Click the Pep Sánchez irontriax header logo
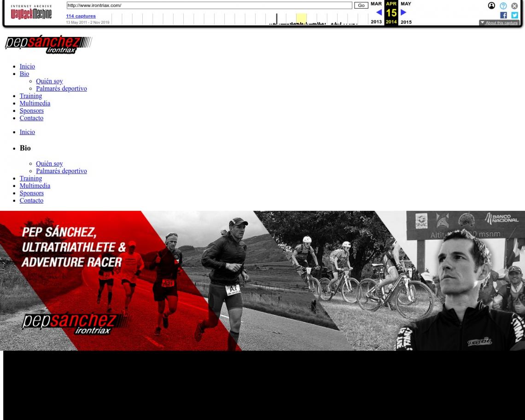This screenshot has width=525, height=420. tap(48, 44)
